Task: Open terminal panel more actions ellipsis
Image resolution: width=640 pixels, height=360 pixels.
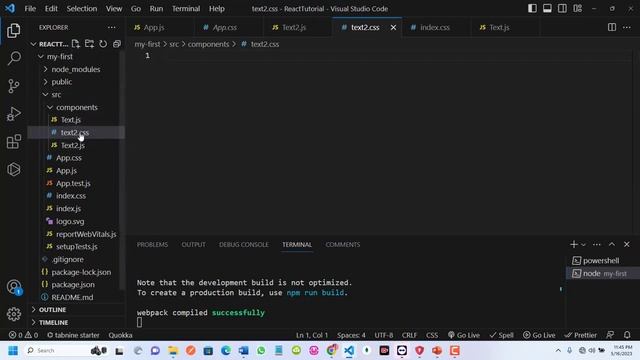Action: coord(597,244)
